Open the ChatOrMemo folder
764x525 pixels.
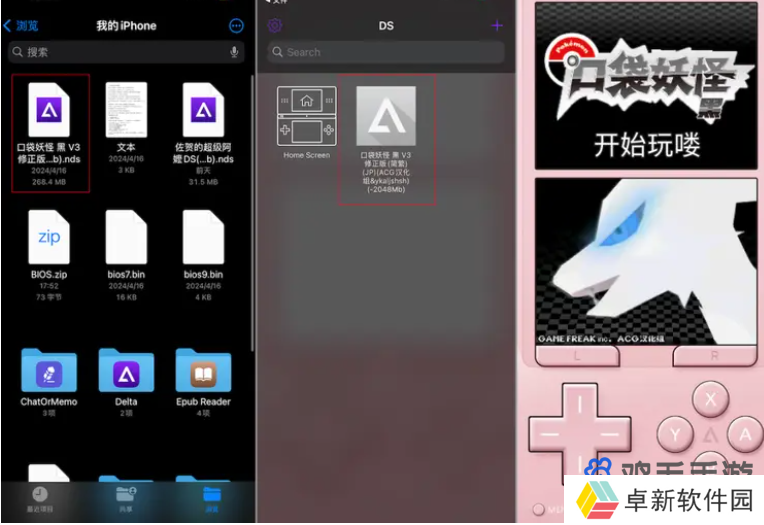click(49, 370)
